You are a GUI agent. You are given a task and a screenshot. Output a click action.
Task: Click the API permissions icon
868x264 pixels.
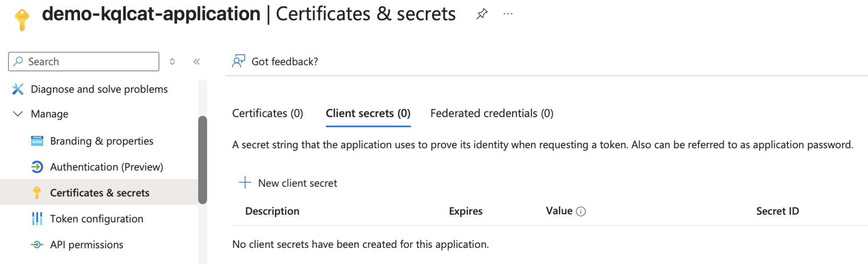[37, 244]
